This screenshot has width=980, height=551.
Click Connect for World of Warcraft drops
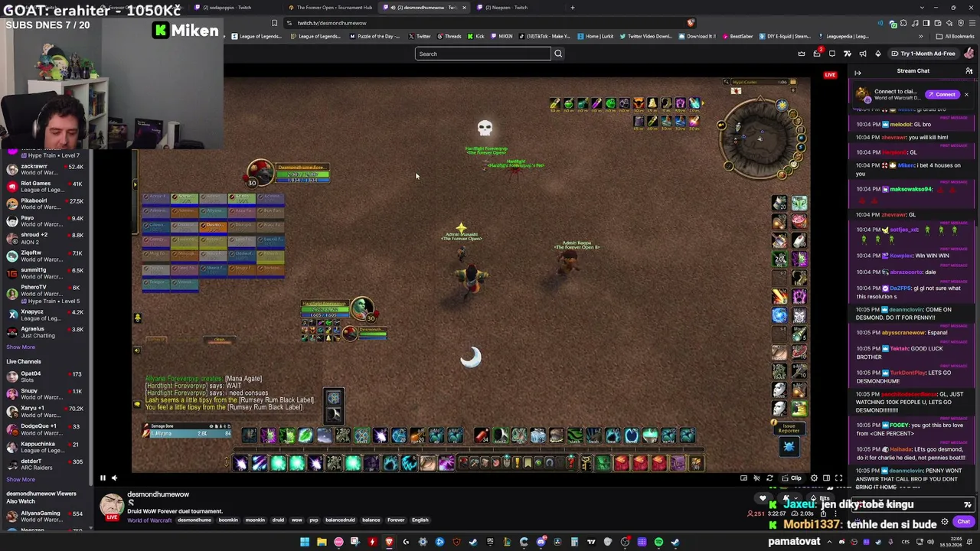[x=942, y=94]
